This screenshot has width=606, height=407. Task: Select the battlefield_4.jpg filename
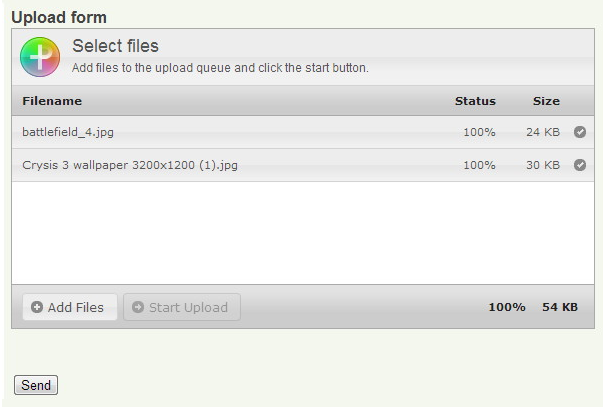pos(68,132)
